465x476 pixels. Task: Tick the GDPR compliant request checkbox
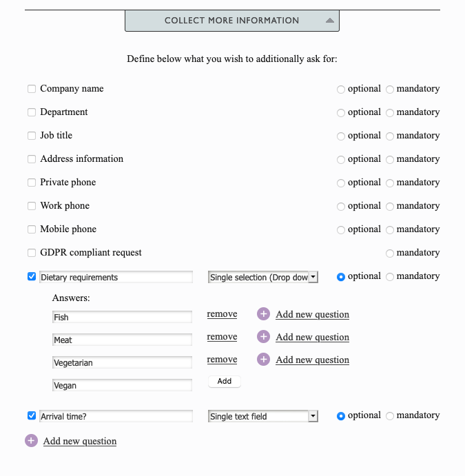(32, 253)
